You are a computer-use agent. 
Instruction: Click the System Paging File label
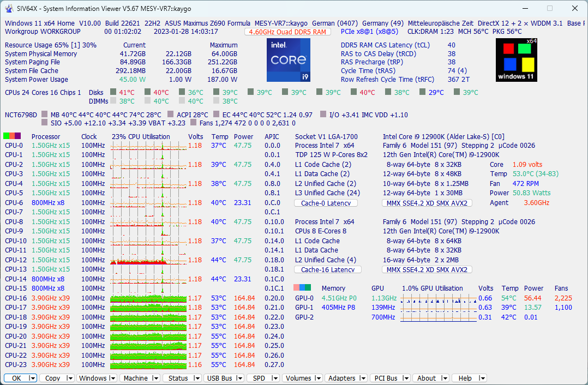pos(32,62)
